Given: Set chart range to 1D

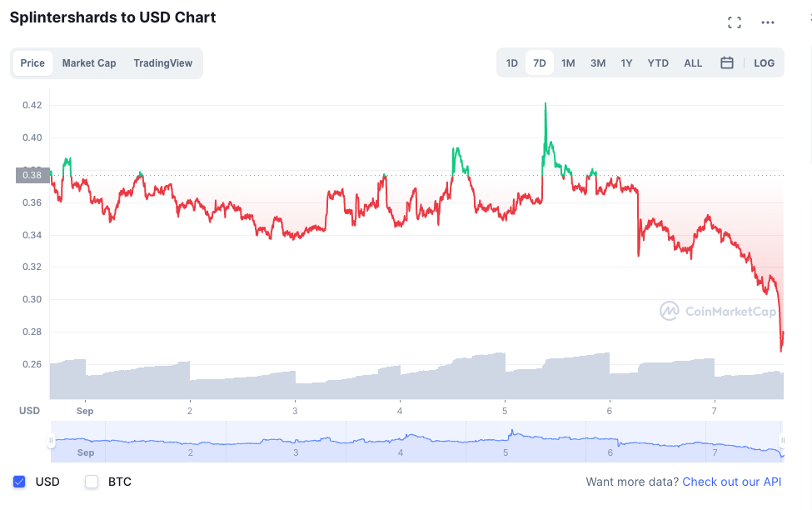Looking at the screenshot, I should 512,63.
